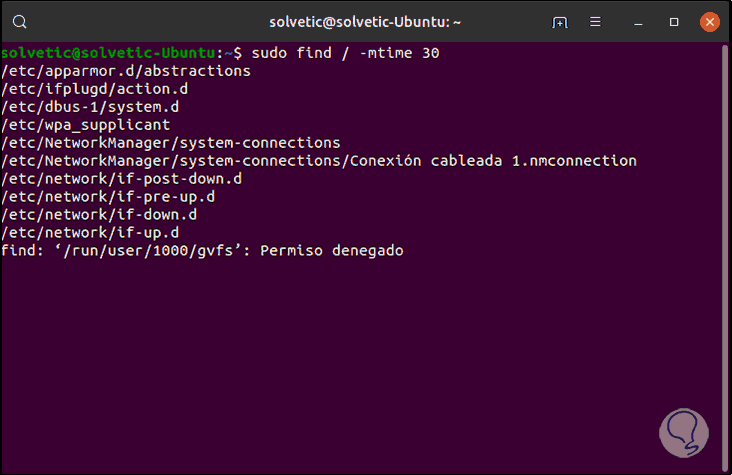Close the terminal window
This screenshot has width=732, height=475.
(x=709, y=21)
